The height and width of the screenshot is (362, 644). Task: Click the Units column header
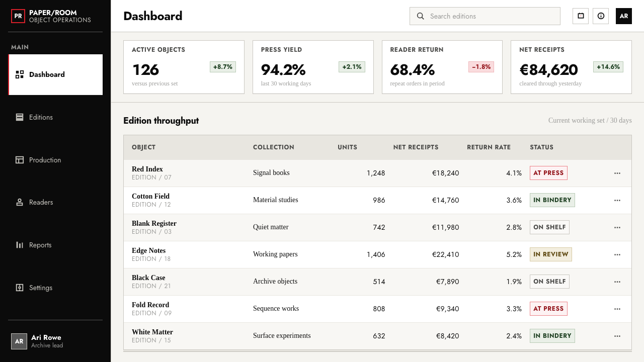tap(347, 147)
